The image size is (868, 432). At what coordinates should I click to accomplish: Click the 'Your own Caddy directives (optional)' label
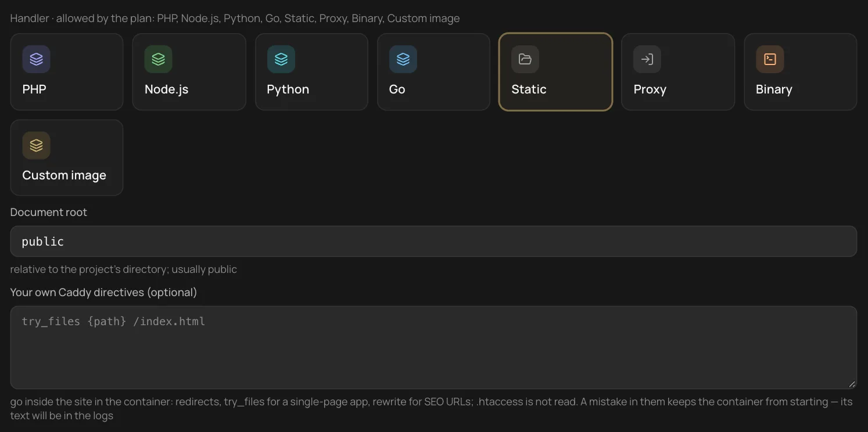tap(103, 292)
